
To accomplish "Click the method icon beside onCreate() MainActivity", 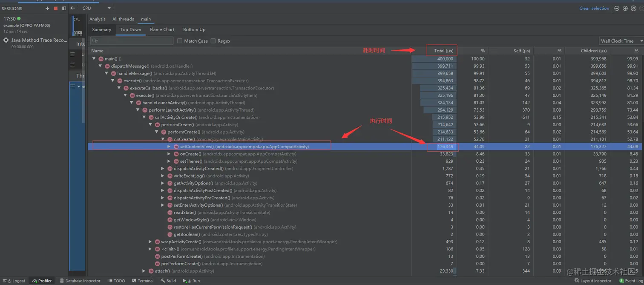I will point(170,139).
